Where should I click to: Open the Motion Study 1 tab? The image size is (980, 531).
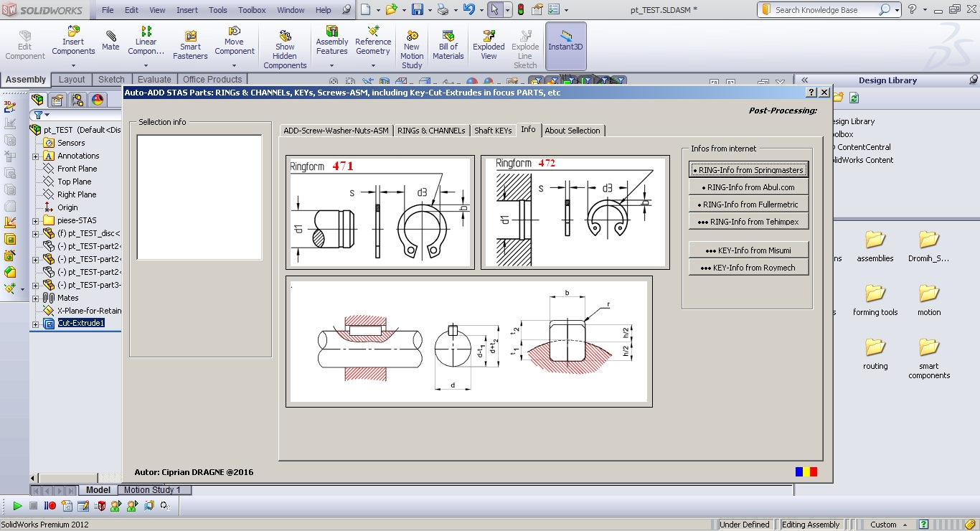152,490
